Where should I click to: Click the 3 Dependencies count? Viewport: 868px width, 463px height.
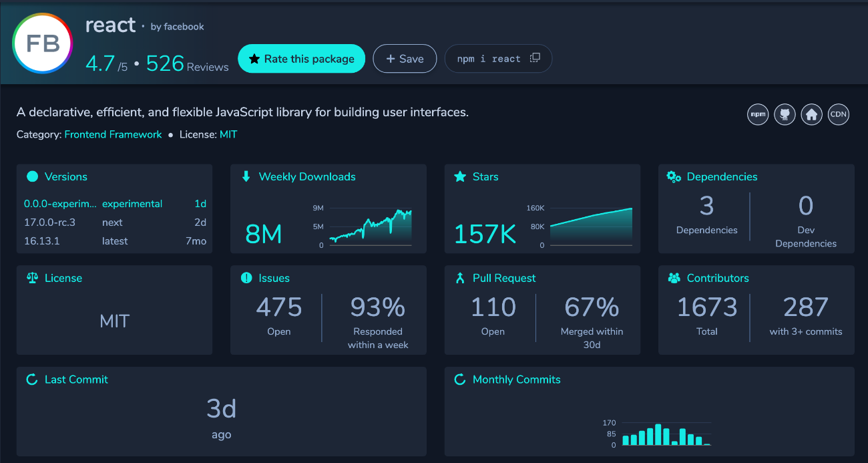click(x=707, y=206)
